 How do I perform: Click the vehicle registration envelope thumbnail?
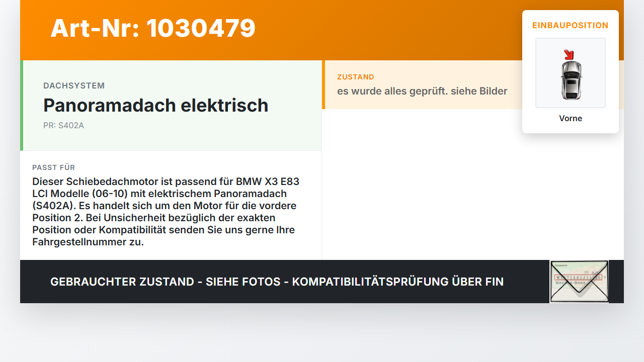579,282
